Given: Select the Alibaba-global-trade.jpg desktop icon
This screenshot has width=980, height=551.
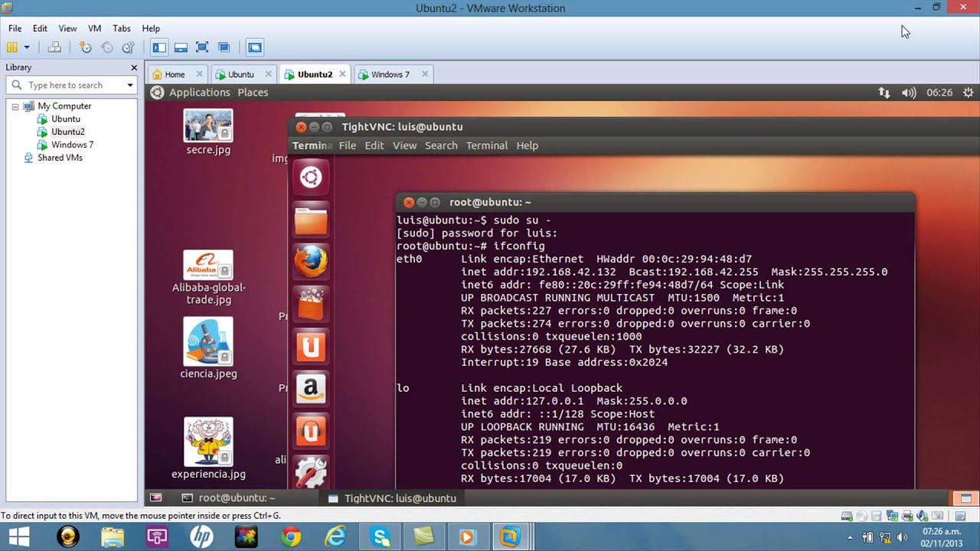Looking at the screenshot, I should point(208,278).
